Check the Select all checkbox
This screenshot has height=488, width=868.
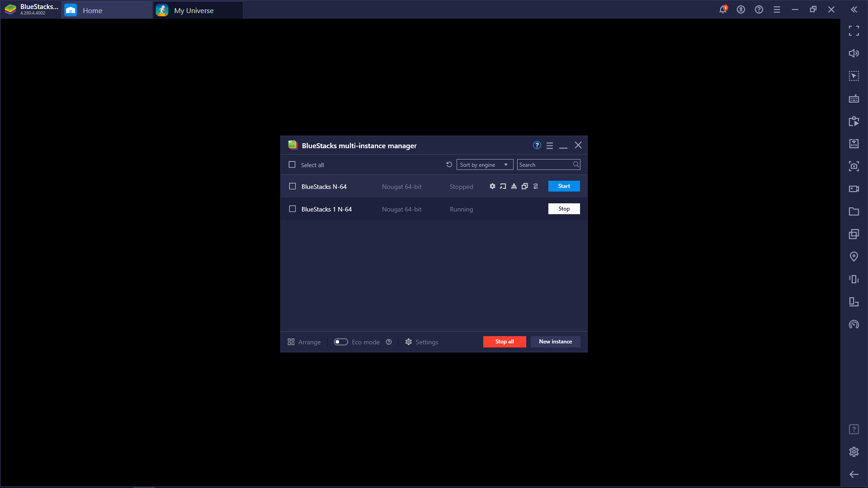(x=292, y=164)
